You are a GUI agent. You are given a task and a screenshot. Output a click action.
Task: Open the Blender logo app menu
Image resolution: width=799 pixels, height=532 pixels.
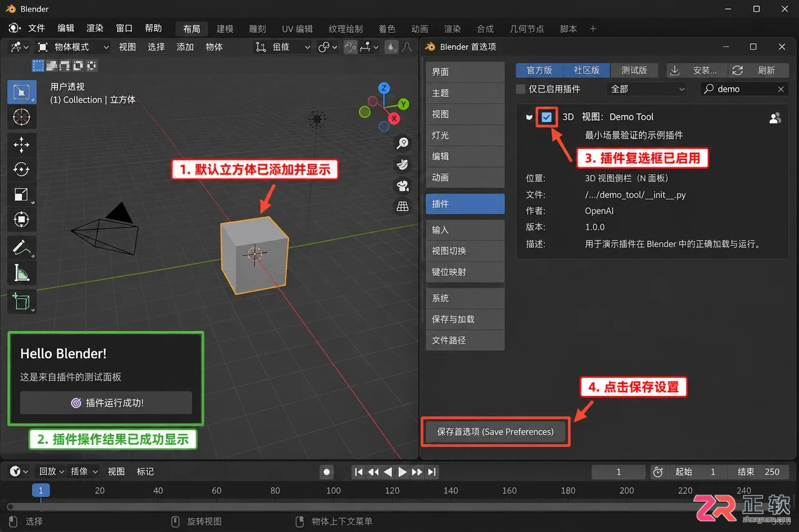[14, 28]
